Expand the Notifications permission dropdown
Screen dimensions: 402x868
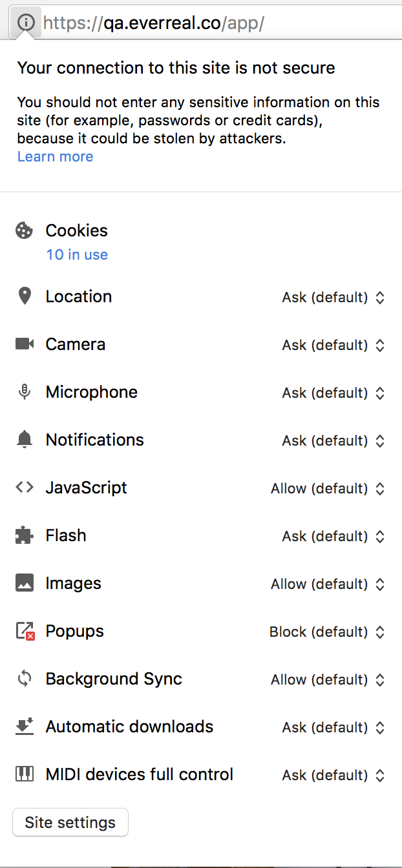(x=333, y=440)
